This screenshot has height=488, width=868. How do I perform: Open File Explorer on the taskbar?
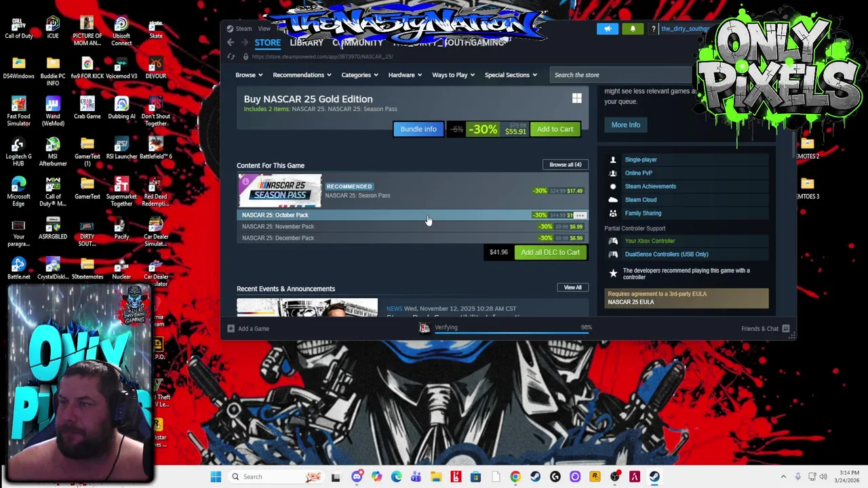[x=436, y=476]
